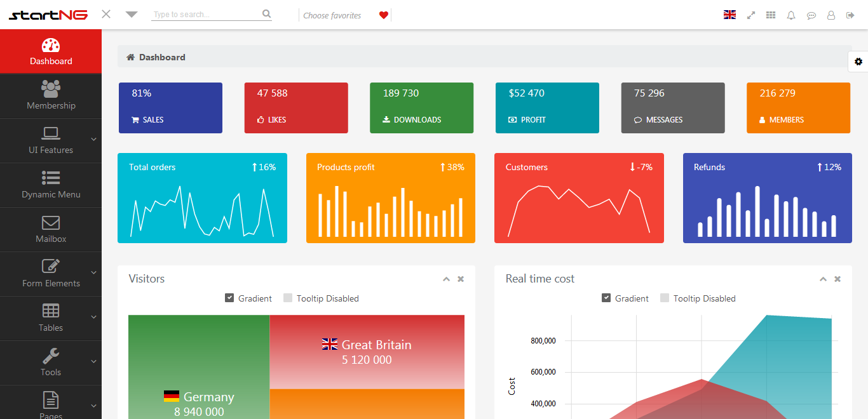868x419 pixels.
Task: Click the Dashboard breadcrumb link
Action: 162,57
